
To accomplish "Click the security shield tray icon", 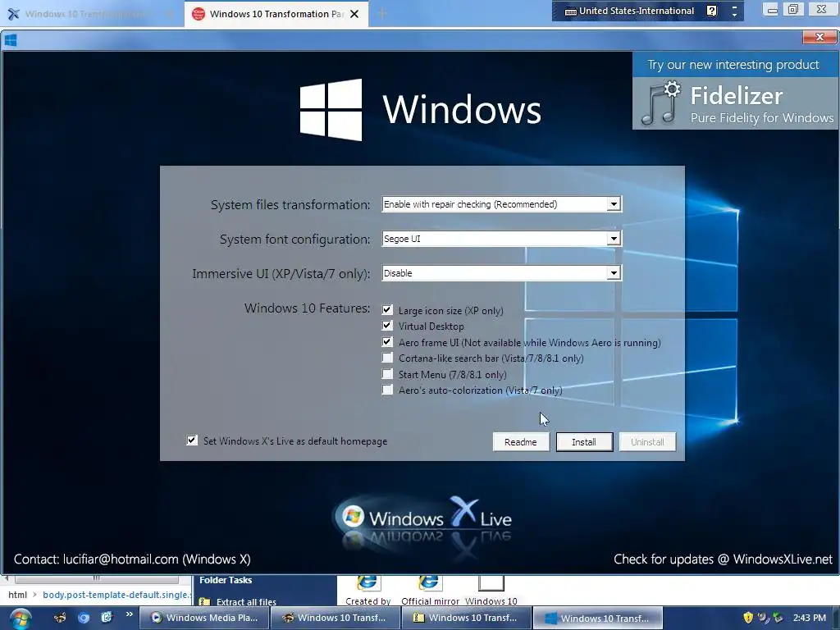I will pyautogui.click(x=748, y=618).
